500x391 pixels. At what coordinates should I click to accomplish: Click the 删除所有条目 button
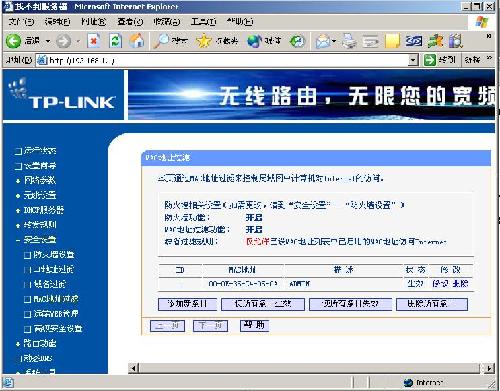pos(432,304)
